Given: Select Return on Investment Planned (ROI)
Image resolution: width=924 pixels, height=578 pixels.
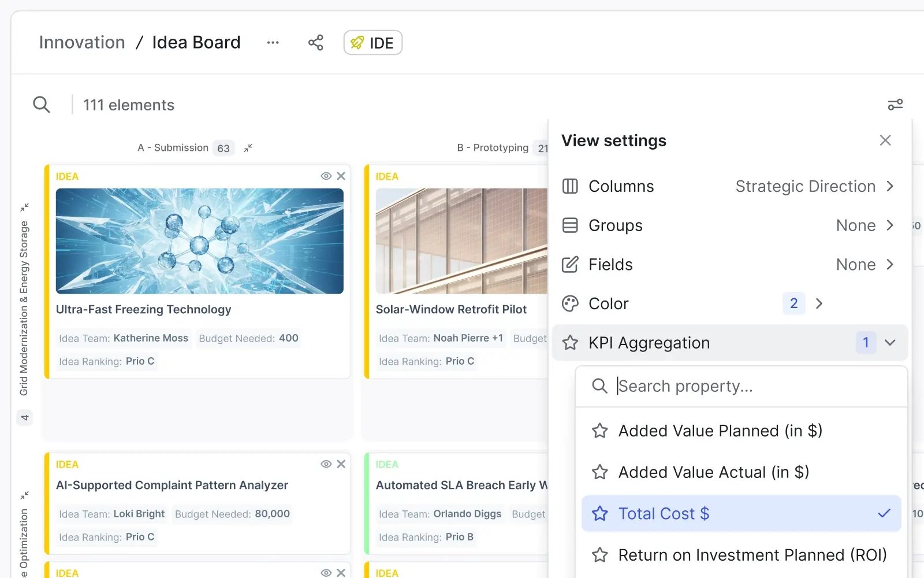Looking at the screenshot, I should point(742,555).
